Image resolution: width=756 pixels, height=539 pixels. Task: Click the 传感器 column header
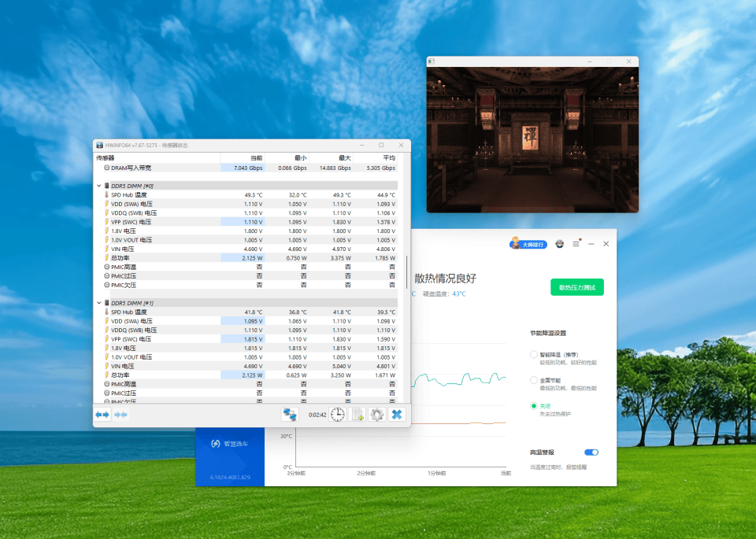click(105, 158)
